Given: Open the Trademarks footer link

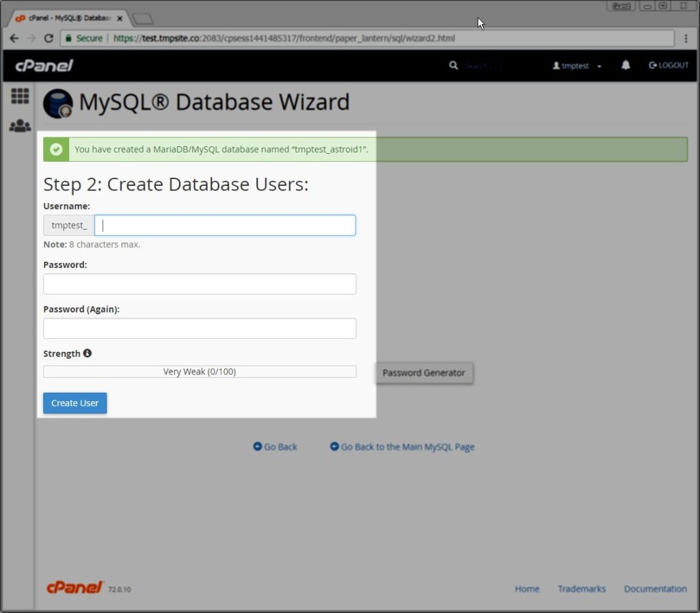Looking at the screenshot, I should click(582, 588).
